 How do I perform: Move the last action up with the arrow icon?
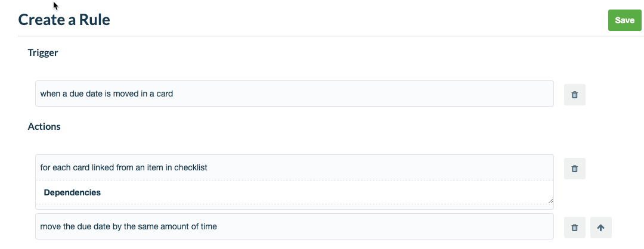coord(600,228)
